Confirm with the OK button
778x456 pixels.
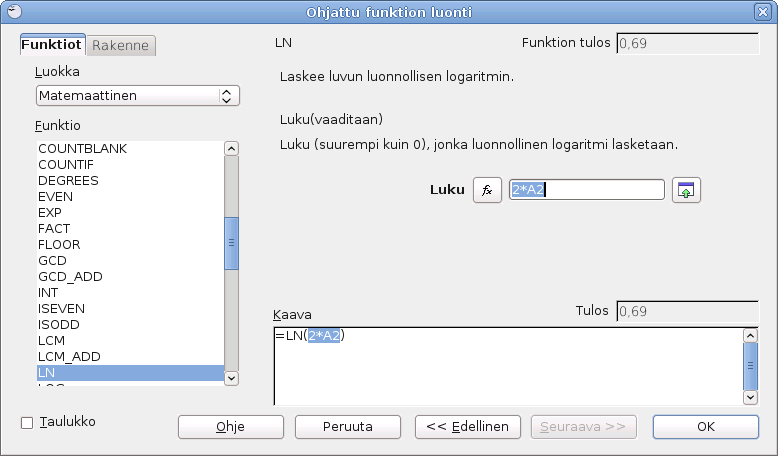tap(706, 427)
